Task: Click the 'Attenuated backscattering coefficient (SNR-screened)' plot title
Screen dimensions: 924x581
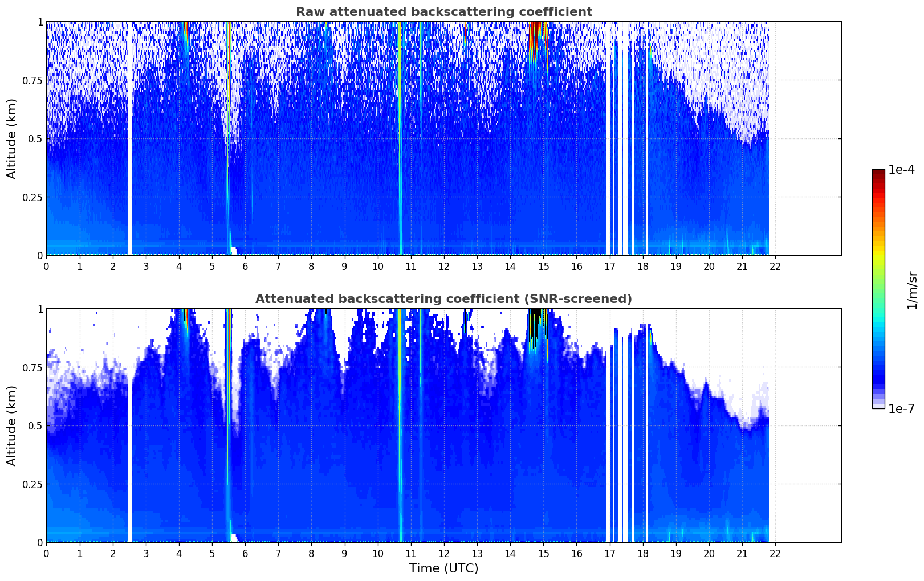Action: click(443, 299)
